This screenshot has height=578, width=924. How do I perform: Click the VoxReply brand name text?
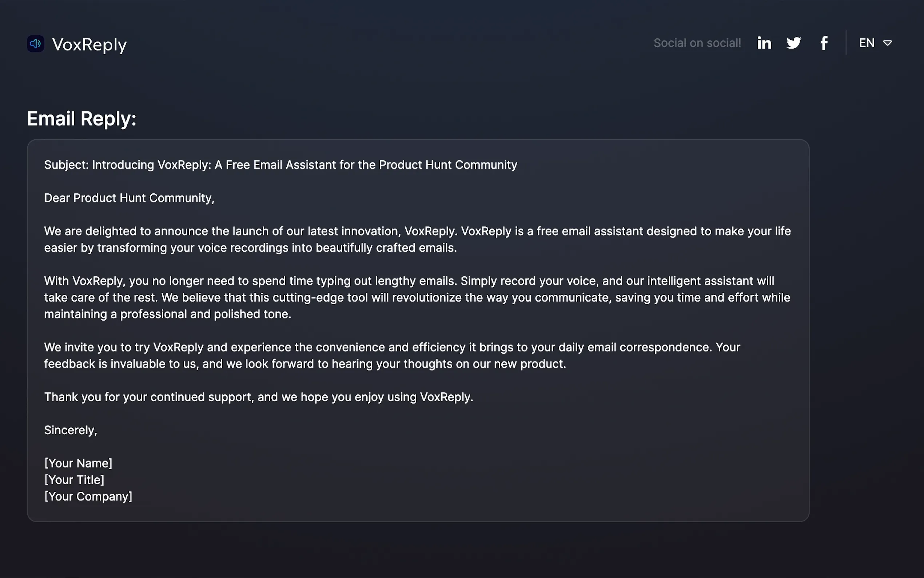pos(89,44)
